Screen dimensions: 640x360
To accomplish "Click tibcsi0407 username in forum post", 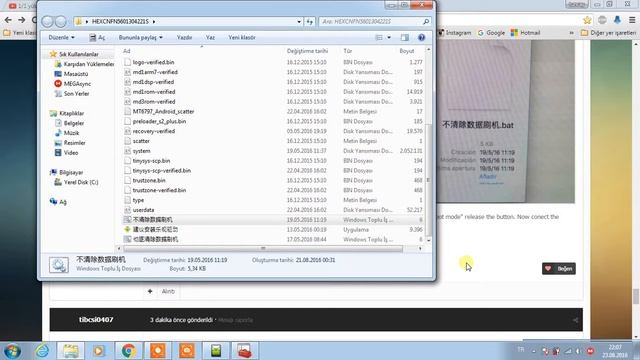I will click(x=96, y=320).
